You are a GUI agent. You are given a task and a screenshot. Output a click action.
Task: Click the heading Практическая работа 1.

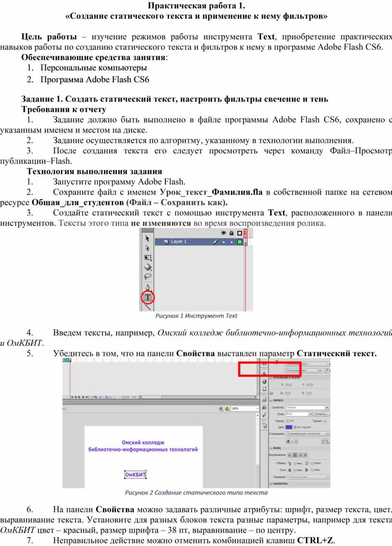coord(196,6)
